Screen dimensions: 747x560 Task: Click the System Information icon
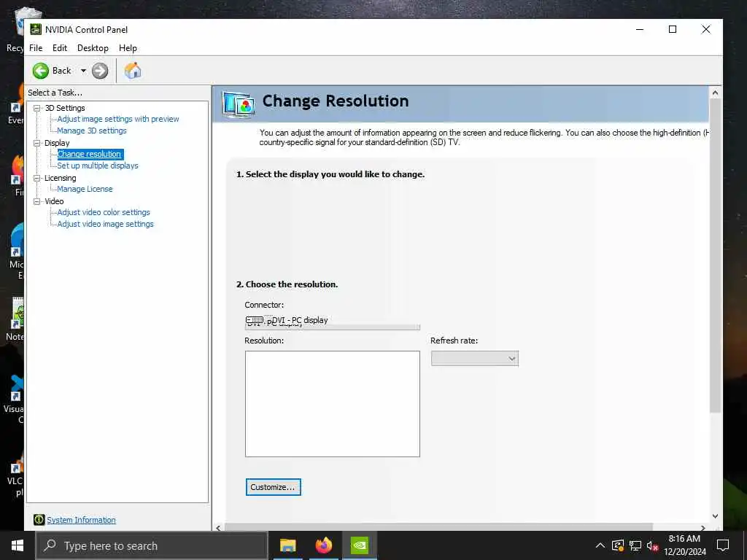tap(39, 519)
